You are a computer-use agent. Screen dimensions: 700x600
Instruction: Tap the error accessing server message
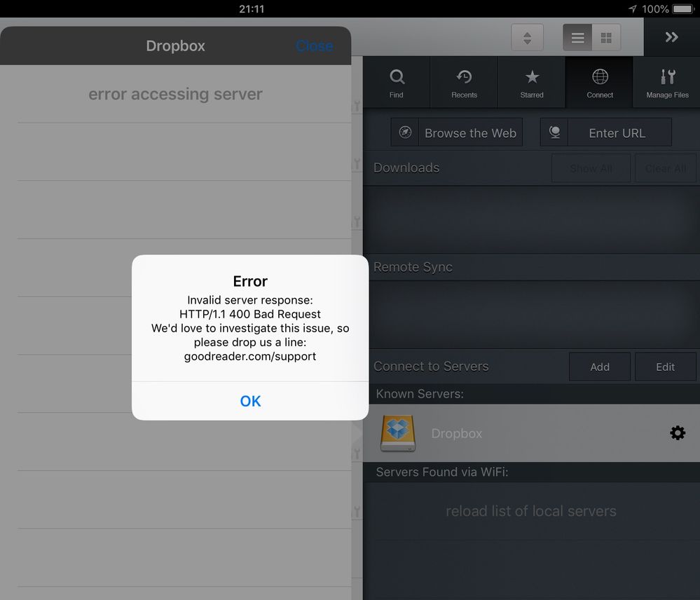(x=175, y=94)
